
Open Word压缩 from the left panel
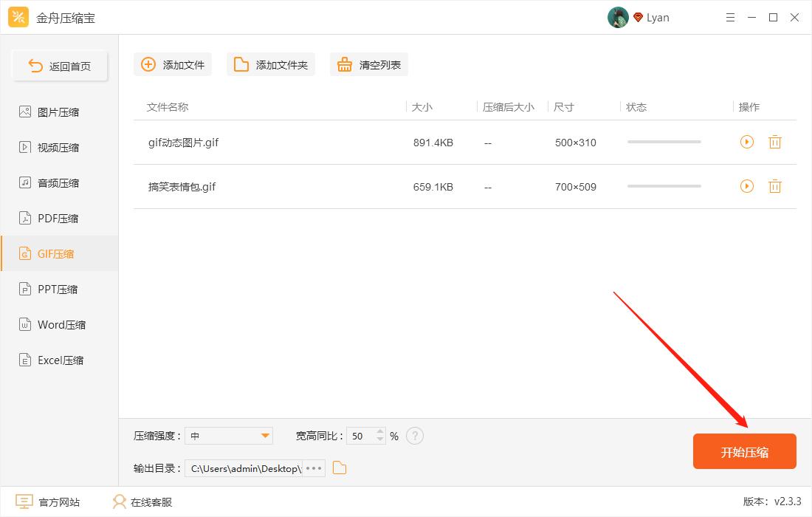(59, 324)
